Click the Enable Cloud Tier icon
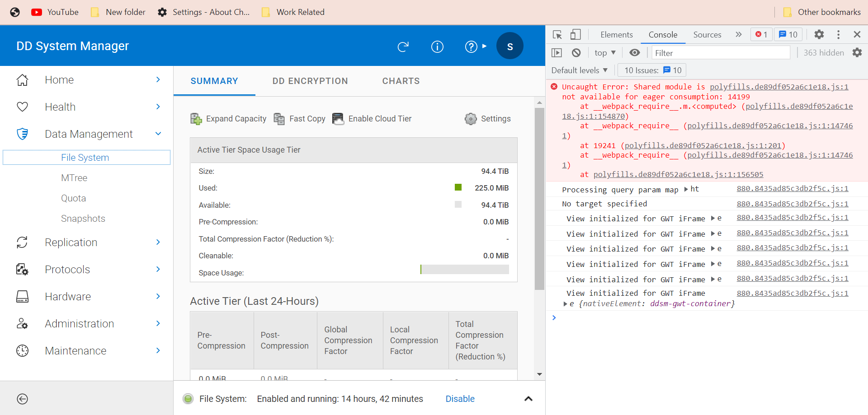Image resolution: width=868 pixels, height=415 pixels. [338, 119]
